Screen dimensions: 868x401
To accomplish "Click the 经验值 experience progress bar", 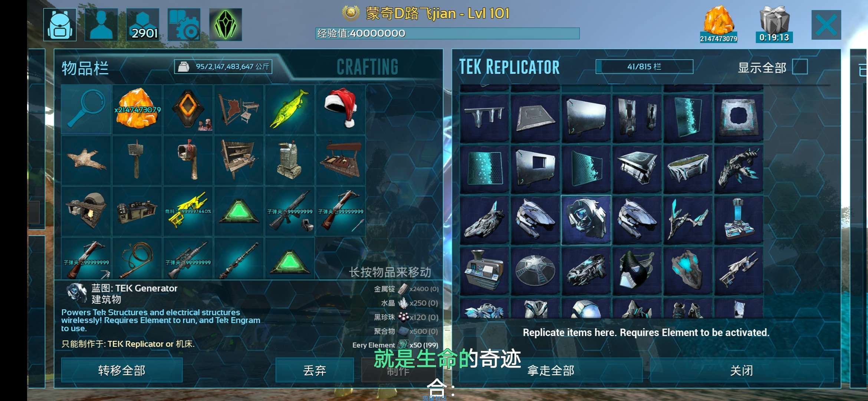I will point(447,33).
